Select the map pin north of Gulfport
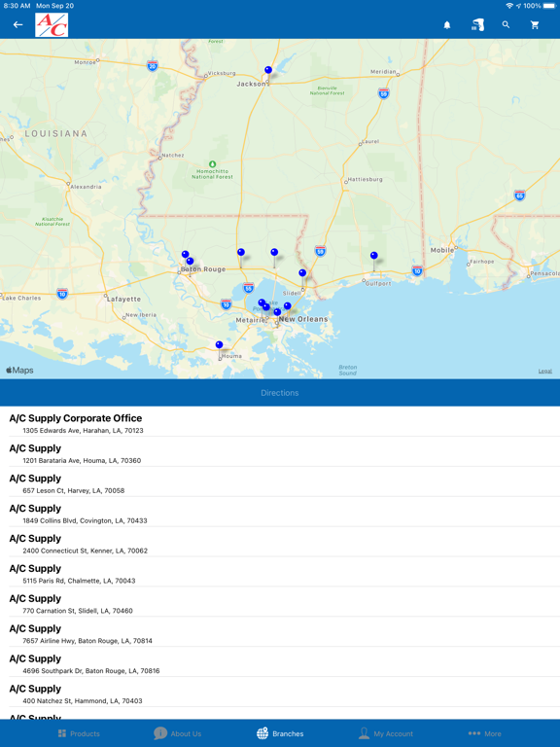 click(374, 256)
